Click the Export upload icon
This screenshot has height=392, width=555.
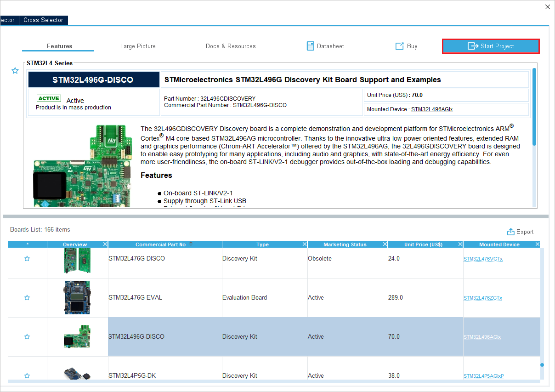[510, 232]
